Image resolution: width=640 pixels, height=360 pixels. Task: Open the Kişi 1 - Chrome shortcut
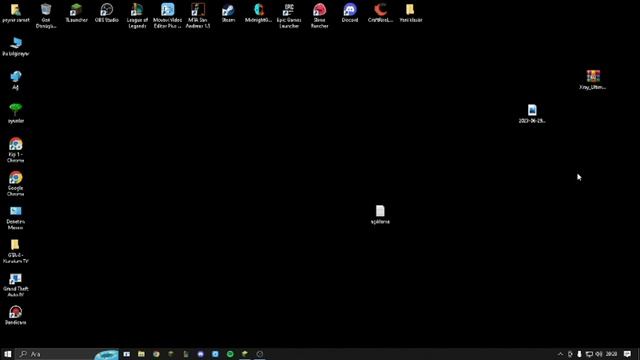(16, 150)
